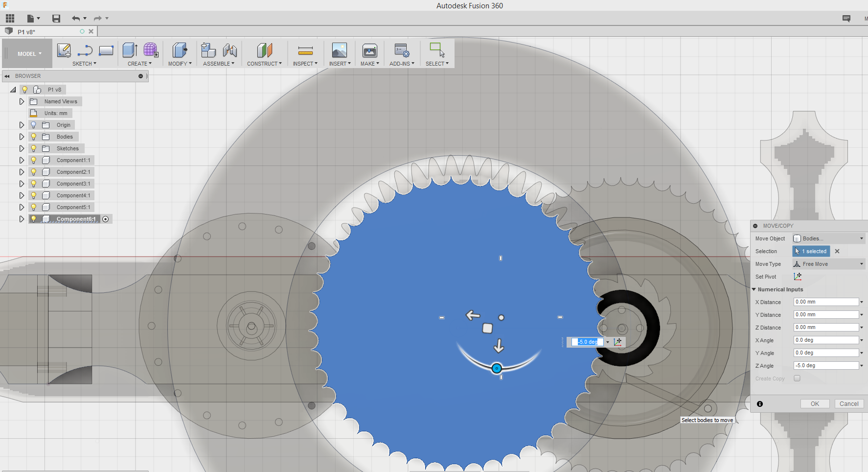Collapse the root P1 v8 node

13,90
